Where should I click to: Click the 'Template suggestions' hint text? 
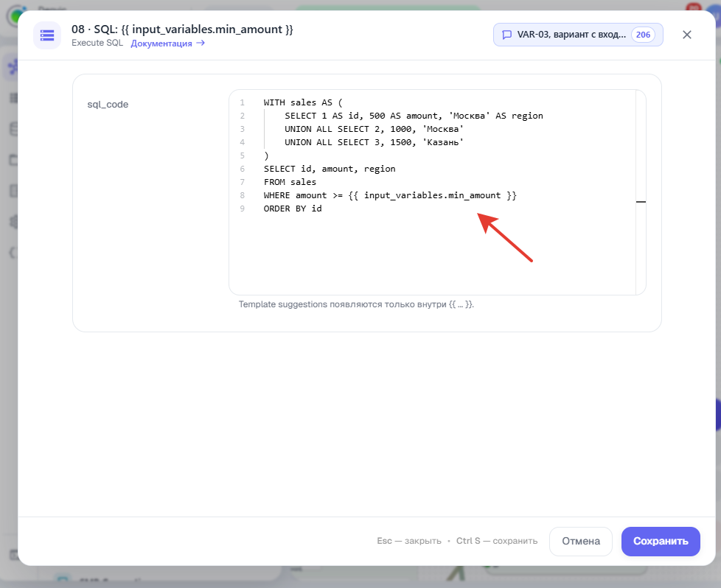(x=356, y=304)
